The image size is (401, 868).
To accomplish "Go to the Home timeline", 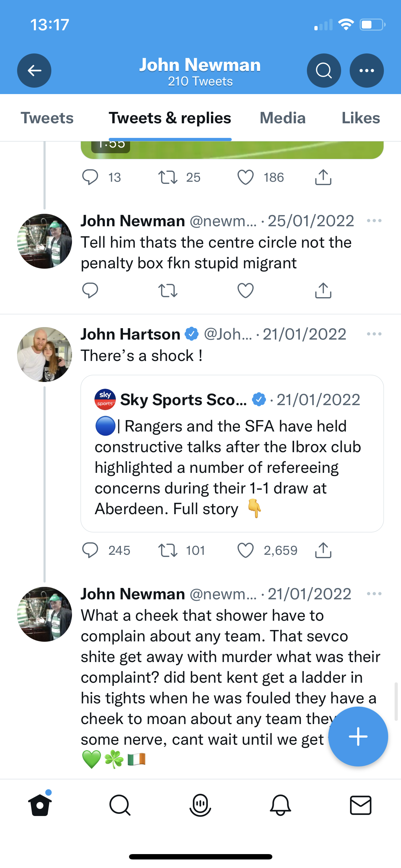I will tap(40, 805).
